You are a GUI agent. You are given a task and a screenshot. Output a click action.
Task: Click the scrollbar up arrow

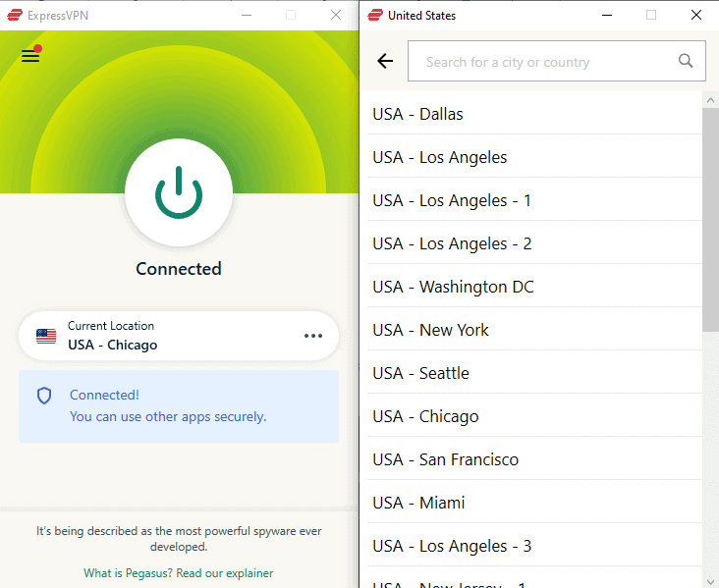click(x=710, y=99)
